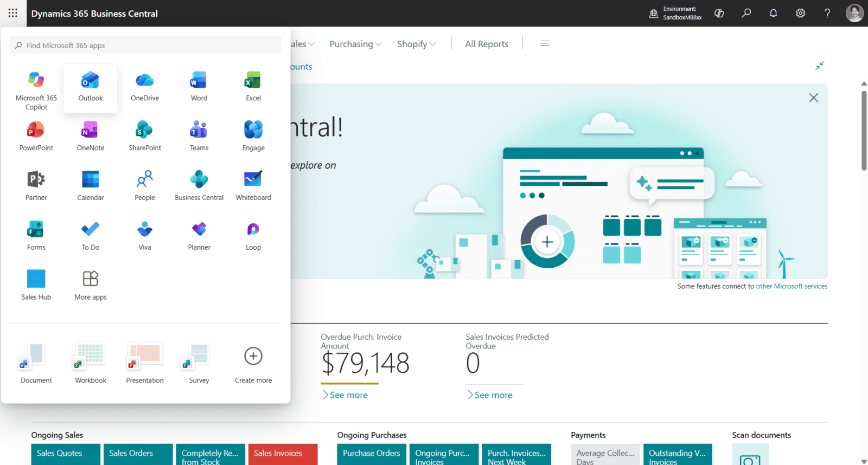Open the Sales Quotes tile
868x465 pixels.
pyautogui.click(x=66, y=454)
